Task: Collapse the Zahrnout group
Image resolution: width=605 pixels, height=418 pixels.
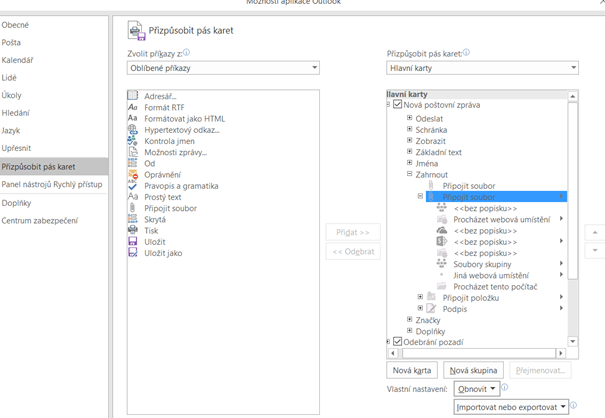Action: (x=410, y=174)
